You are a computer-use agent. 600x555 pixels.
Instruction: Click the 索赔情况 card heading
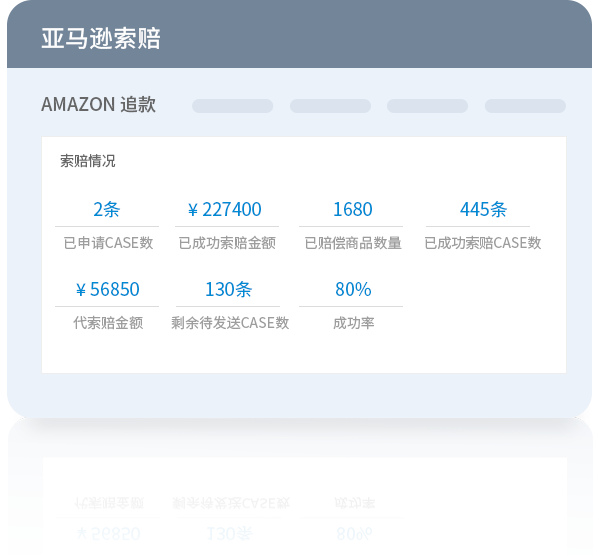pyautogui.click(x=88, y=161)
